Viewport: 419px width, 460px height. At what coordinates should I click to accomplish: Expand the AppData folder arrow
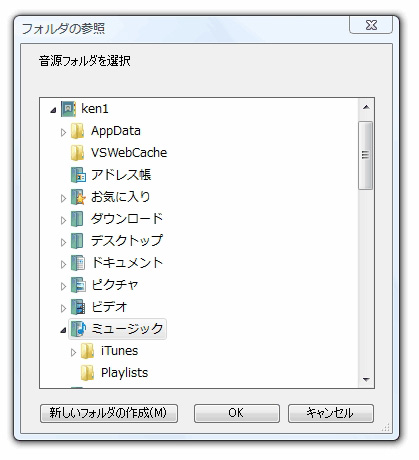tap(63, 132)
